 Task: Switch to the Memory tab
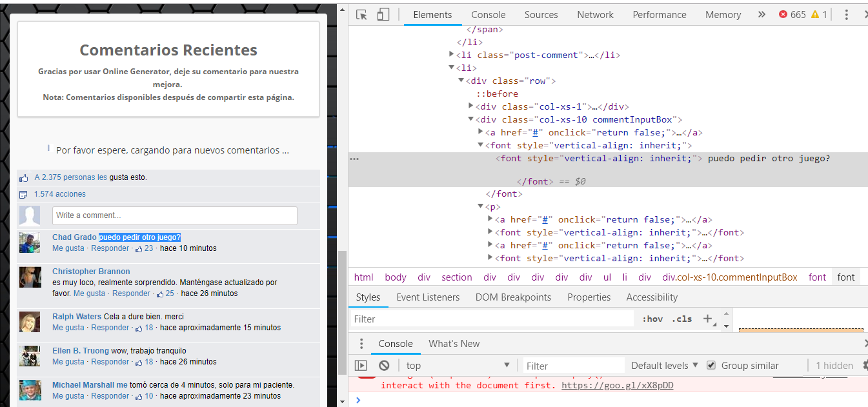(723, 14)
